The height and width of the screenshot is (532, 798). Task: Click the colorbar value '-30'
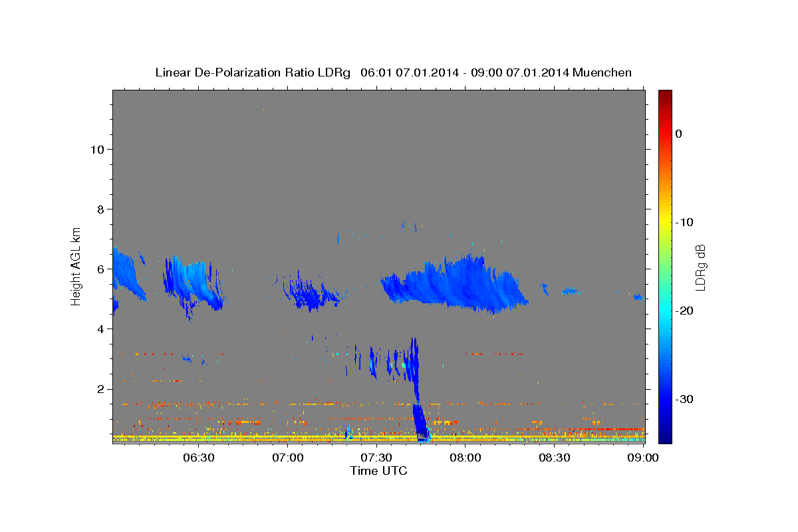pos(684,399)
